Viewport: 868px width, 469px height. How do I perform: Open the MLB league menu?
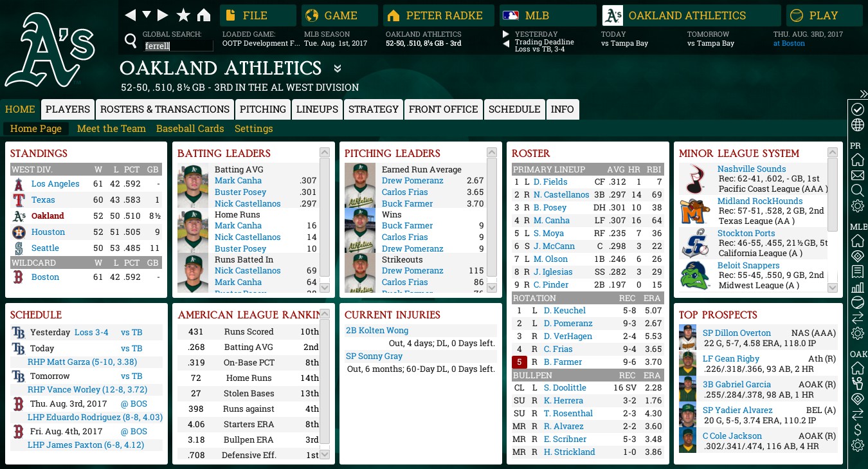pyautogui.click(x=548, y=15)
